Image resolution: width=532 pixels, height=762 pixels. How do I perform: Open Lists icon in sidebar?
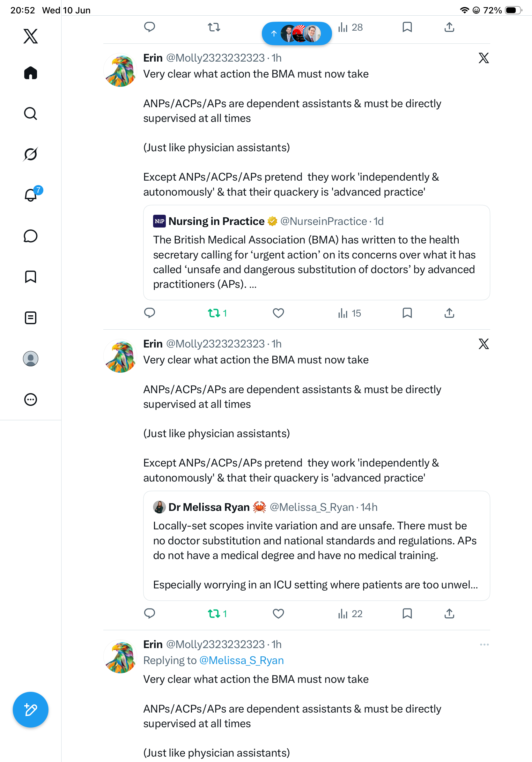[31, 318]
